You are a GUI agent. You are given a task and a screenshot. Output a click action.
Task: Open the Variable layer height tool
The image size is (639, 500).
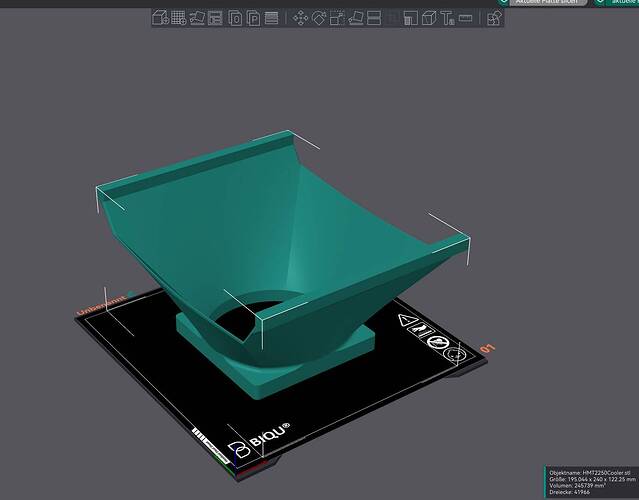[271, 18]
